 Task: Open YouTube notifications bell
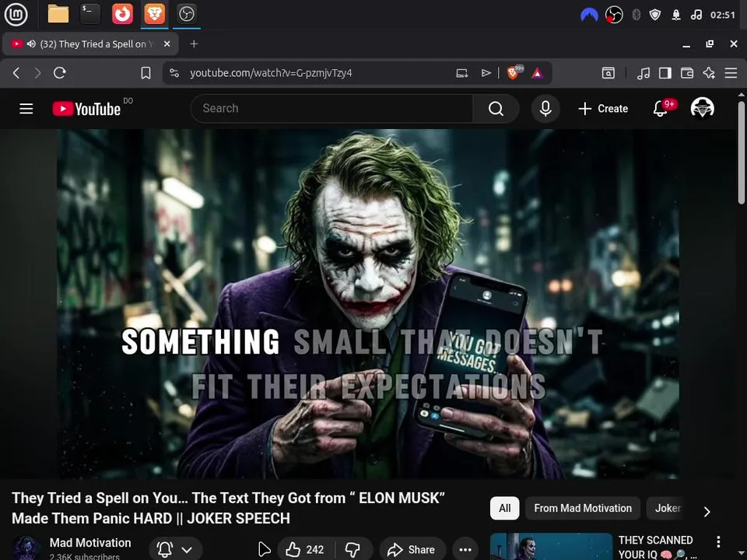coord(661,109)
